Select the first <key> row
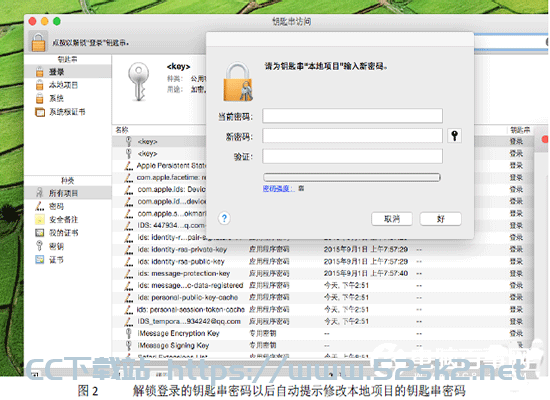 click(323, 141)
